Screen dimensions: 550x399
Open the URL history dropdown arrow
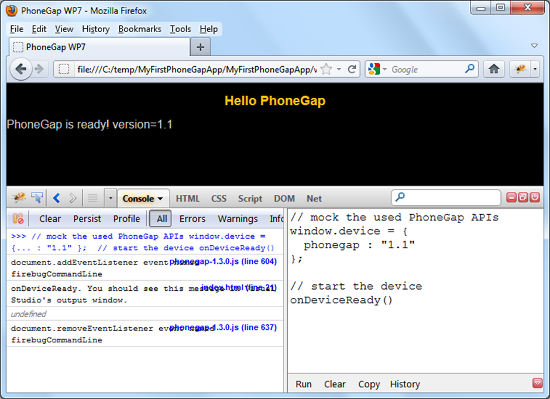[x=339, y=69]
